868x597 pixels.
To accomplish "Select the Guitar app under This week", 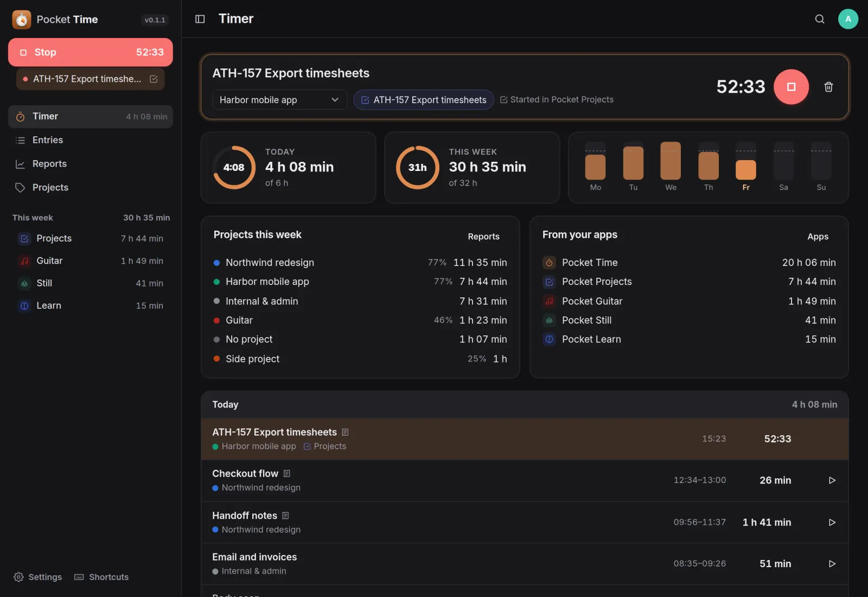I will (91, 261).
